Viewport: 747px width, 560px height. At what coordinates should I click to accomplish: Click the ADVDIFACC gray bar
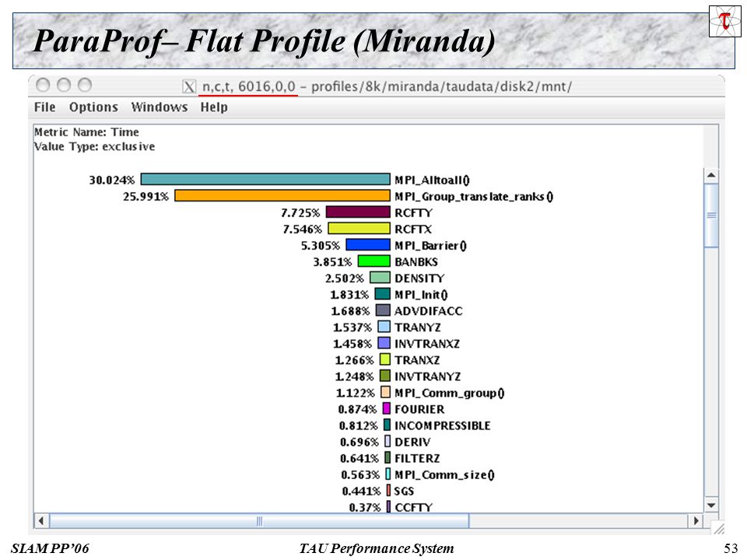tap(383, 310)
